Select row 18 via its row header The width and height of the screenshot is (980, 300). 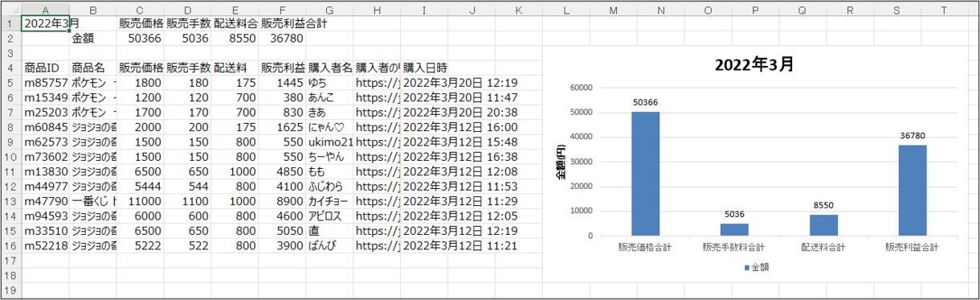pyautogui.click(x=10, y=276)
